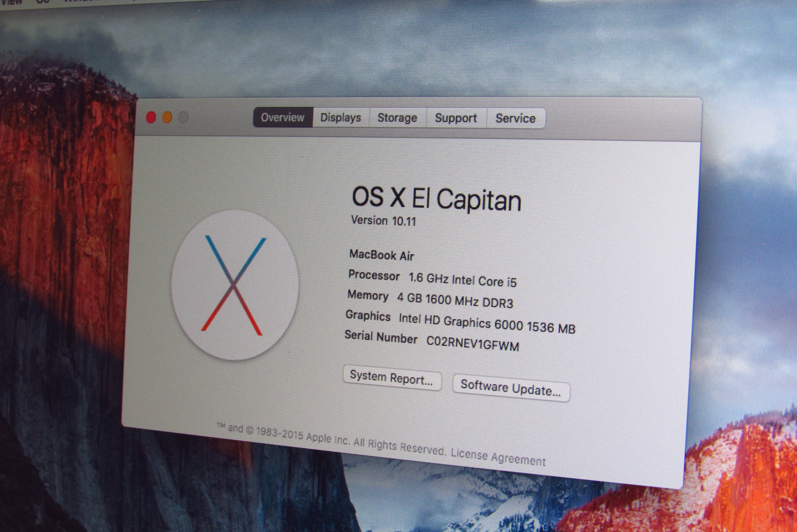Viewport: 797px width, 532px height.
Task: Click the Software Update button
Action: (x=511, y=387)
